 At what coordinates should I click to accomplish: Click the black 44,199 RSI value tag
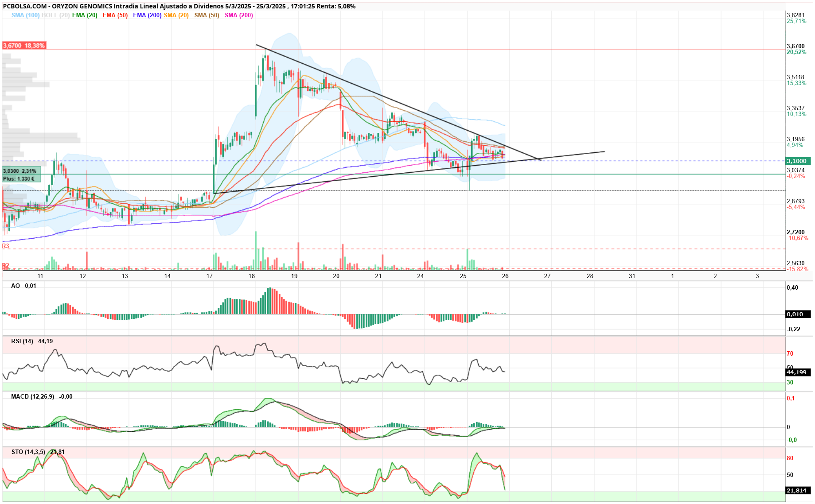(798, 372)
